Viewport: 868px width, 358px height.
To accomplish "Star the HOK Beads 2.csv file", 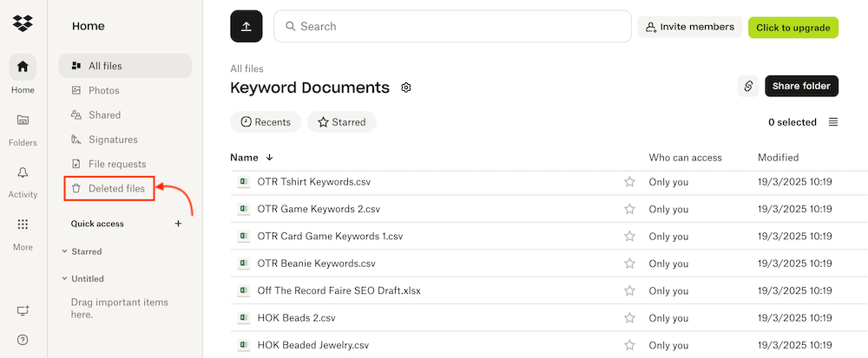I will 629,317.
